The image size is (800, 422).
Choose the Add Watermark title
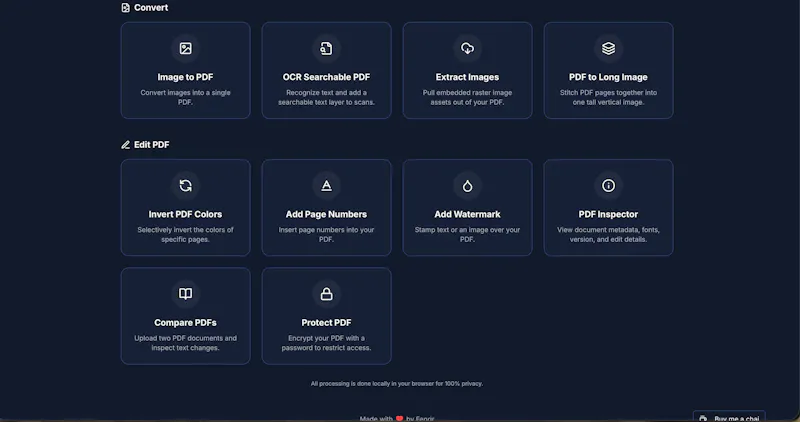pos(467,214)
